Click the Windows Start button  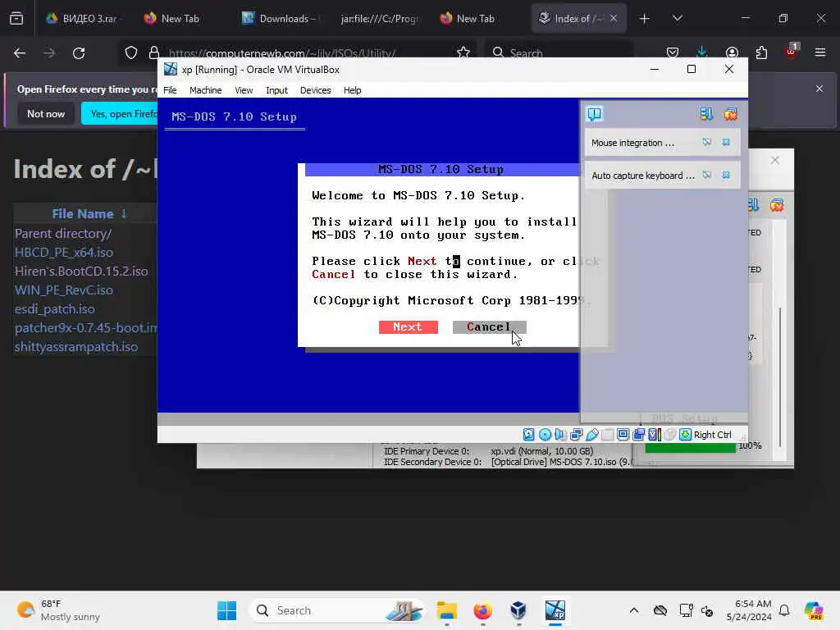(226, 610)
